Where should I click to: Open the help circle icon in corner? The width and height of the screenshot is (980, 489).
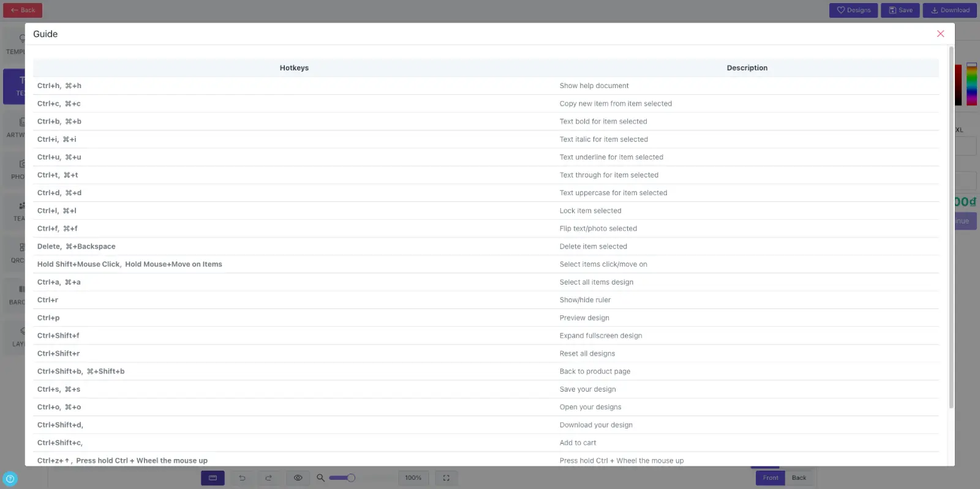[10, 479]
